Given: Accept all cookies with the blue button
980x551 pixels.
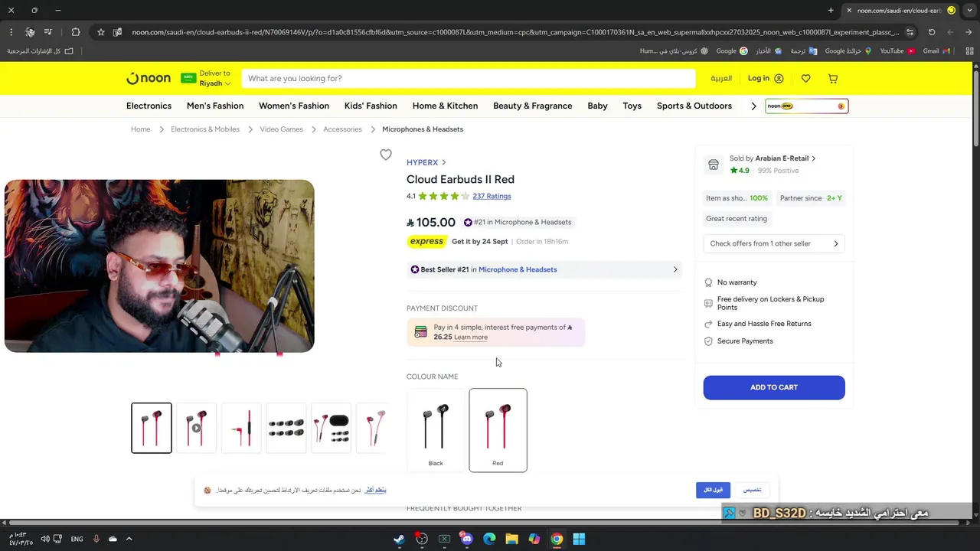Looking at the screenshot, I should click(713, 490).
